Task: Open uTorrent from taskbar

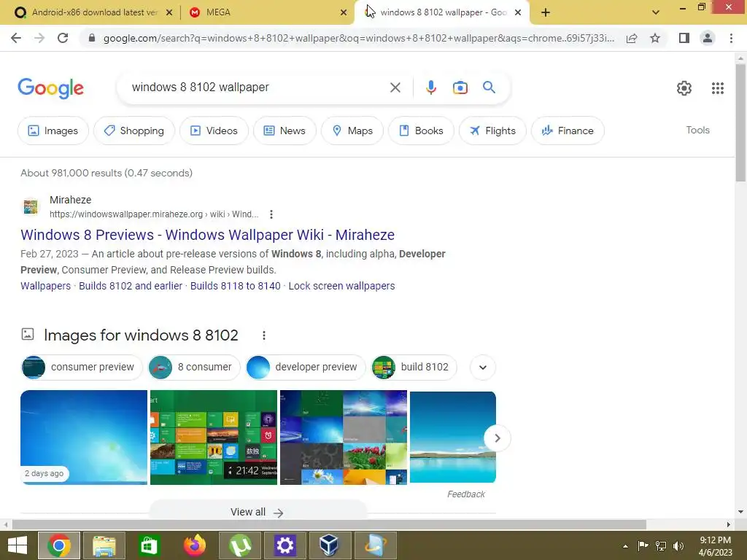Action: (x=239, y=545)
